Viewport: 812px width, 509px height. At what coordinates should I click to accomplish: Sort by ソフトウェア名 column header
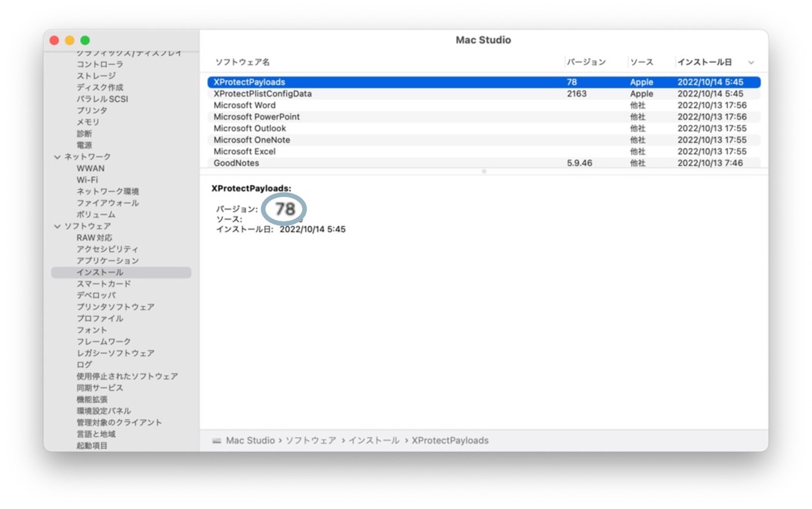(243, 63)
